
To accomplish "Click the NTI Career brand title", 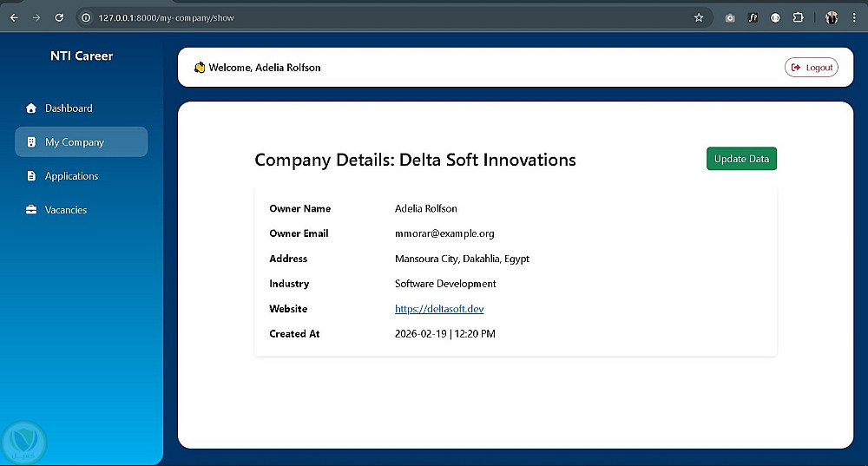I will tap(82, 56).
